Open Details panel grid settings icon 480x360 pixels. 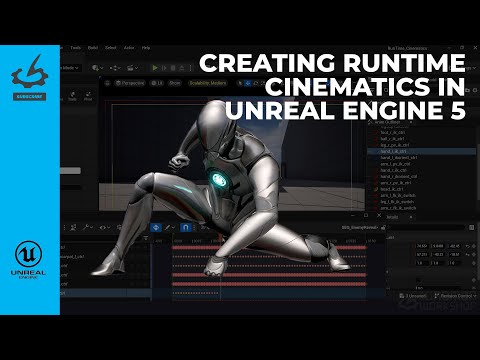(x=471, y=227)
